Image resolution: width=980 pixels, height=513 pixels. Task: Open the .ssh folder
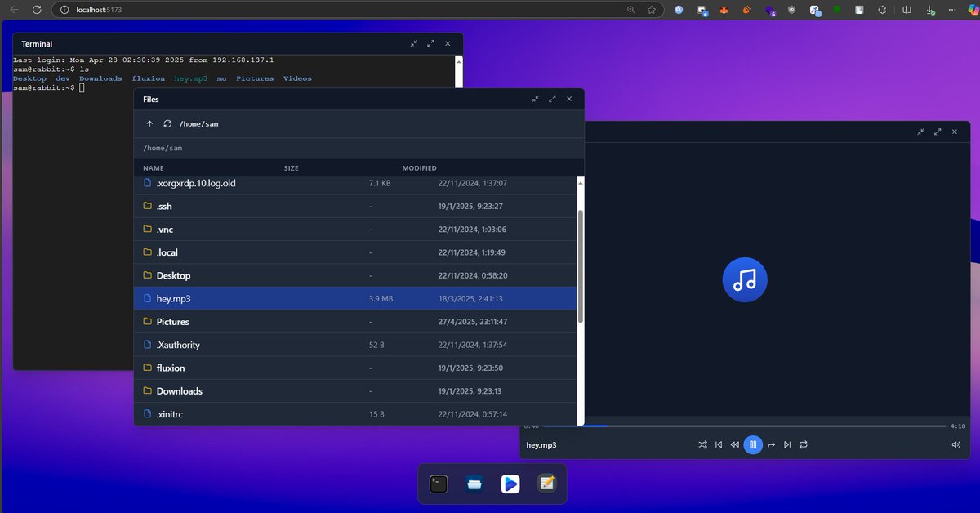[x=355, y=207]
